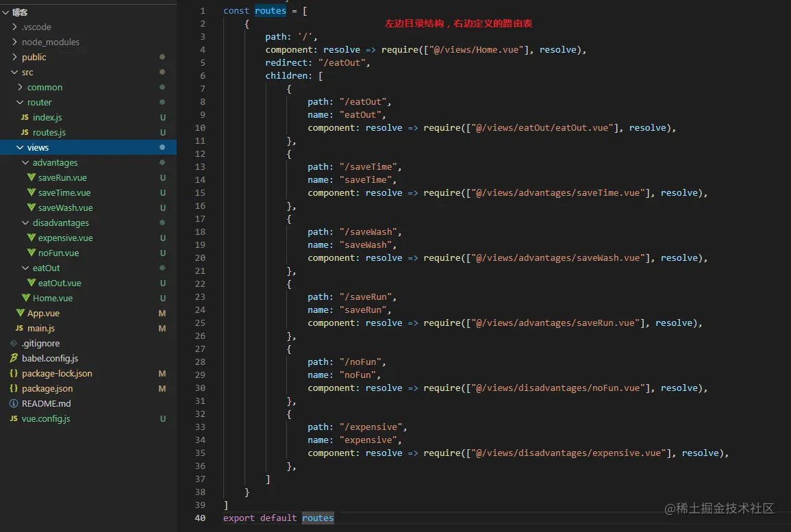Image resolution: width=791 pixels, height=532 pixels.
Task: Open Home.vue file
Action: 53,298
